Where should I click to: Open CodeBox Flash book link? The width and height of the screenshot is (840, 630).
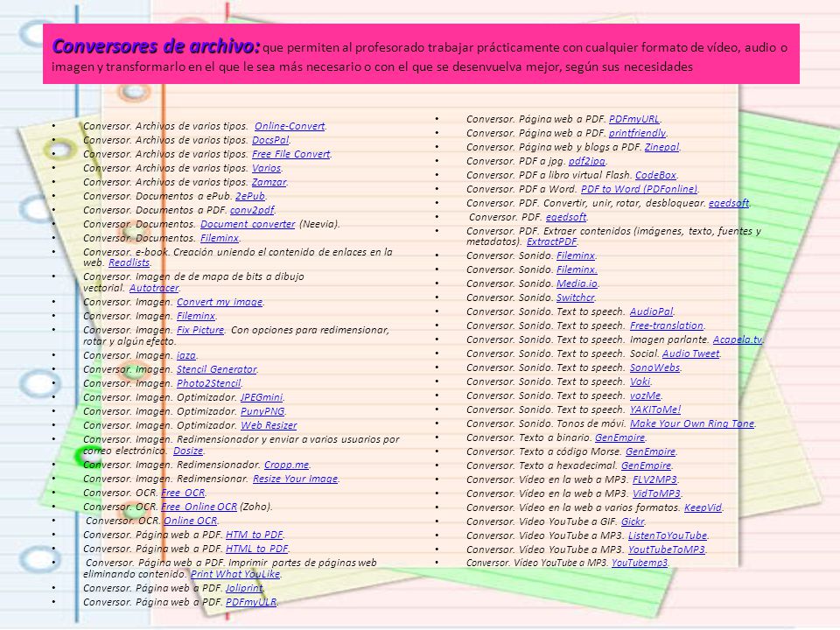point(655,175)
